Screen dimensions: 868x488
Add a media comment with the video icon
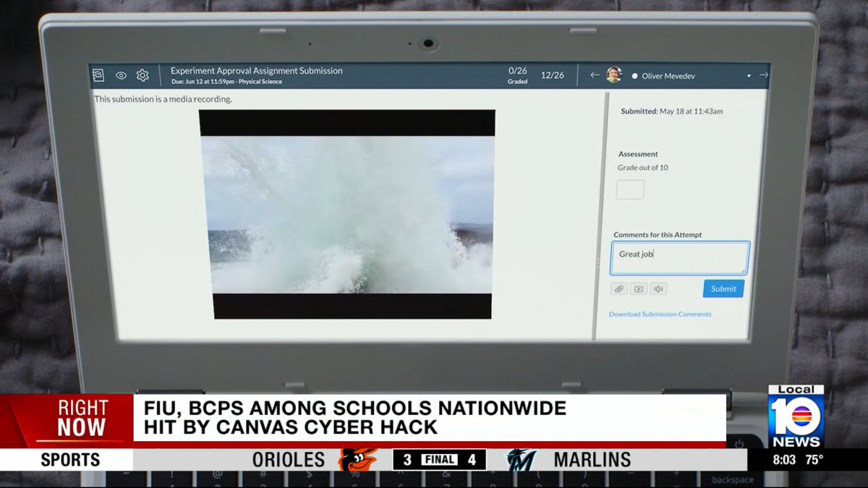pyautogui.click(x=638, y=289)
